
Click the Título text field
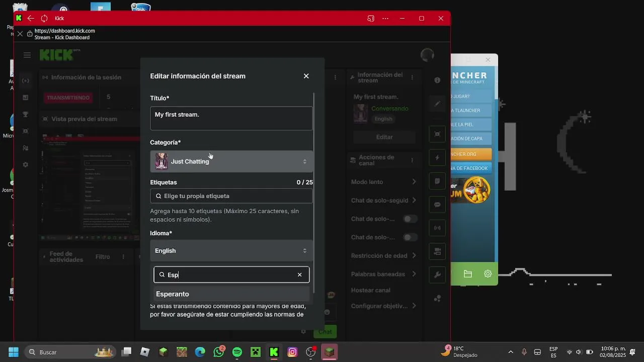tap(231, 118)
